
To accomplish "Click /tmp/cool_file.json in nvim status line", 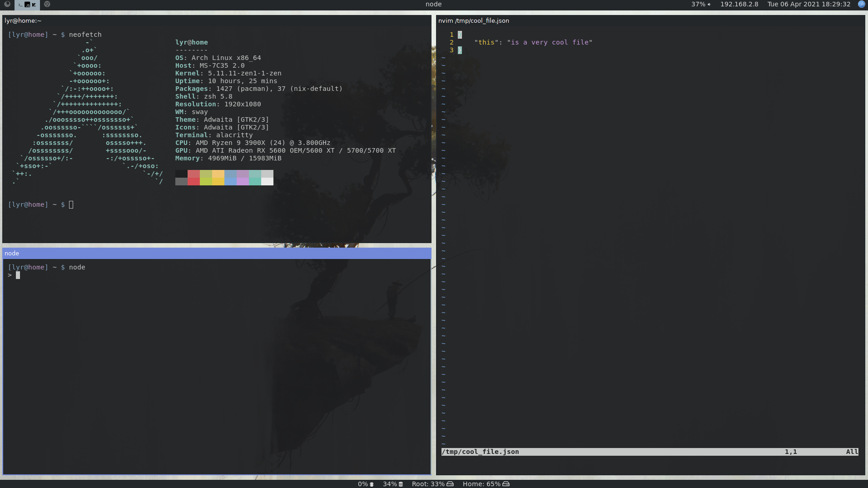I will (x=480, y=452).
